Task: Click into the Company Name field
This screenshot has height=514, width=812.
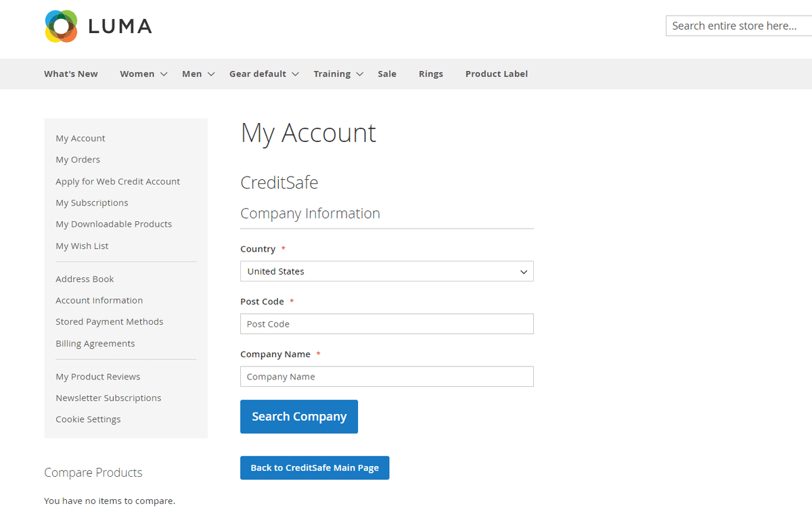Action: pyautogui.click(x=386, y=377)
